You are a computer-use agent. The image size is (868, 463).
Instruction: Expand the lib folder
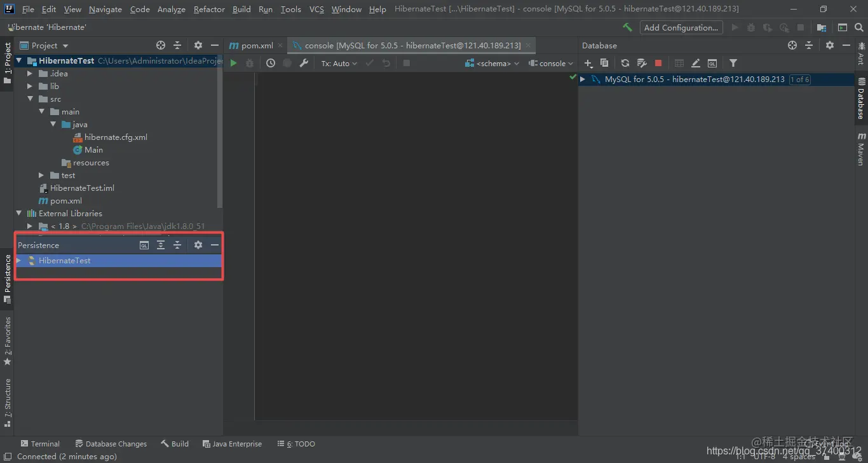click(x=30, y=86)
